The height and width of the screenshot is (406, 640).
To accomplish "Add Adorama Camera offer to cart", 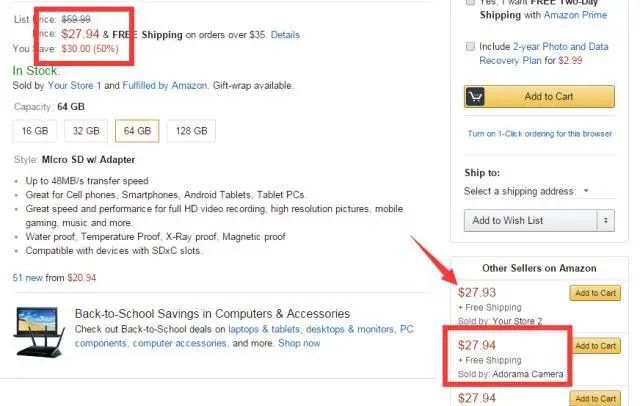I will (x=594, y=346).
